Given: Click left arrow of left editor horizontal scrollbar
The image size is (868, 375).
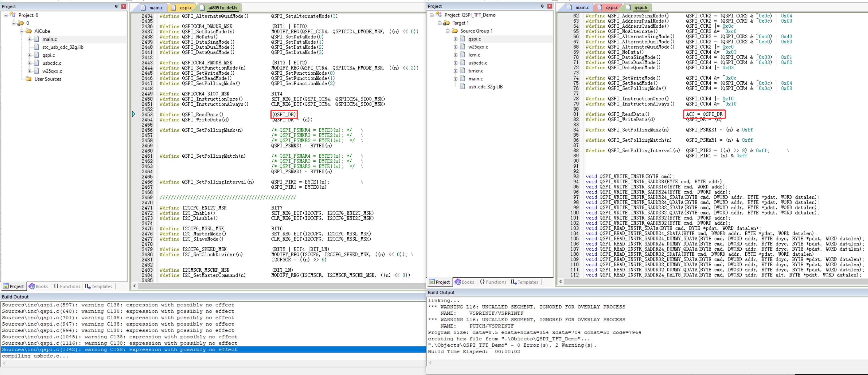Looking at the screenshot, I should click(x=135, y=286).
